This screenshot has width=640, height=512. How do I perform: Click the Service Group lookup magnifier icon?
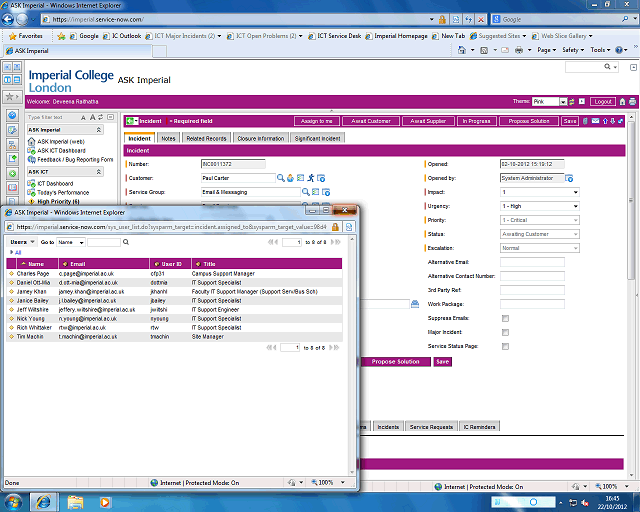point(305,191)
